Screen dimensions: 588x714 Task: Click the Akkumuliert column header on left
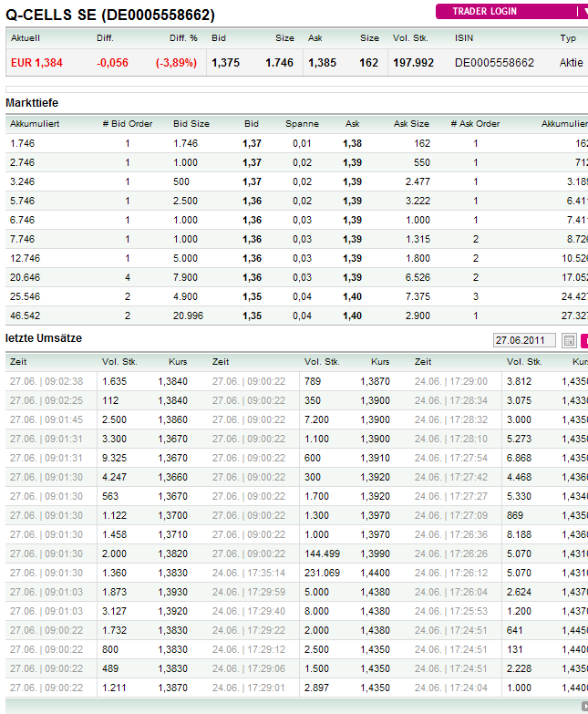point(35,124)
